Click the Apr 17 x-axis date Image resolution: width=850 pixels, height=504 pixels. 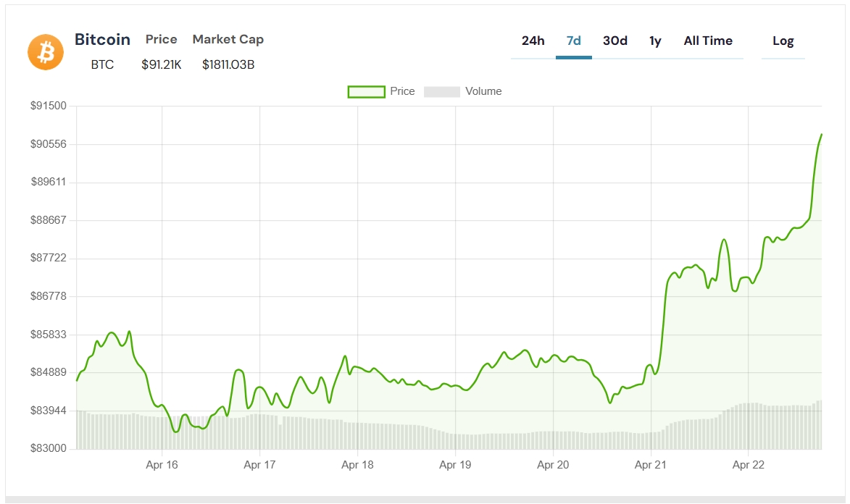[259, 465]
